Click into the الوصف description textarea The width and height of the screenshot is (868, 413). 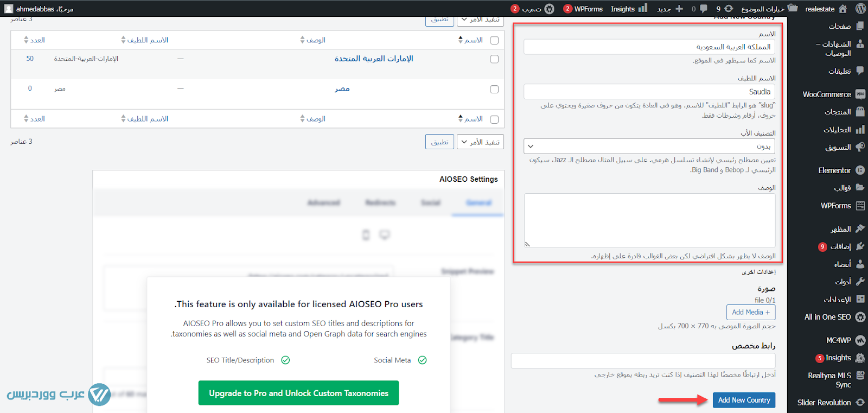(x=649, y=220)
